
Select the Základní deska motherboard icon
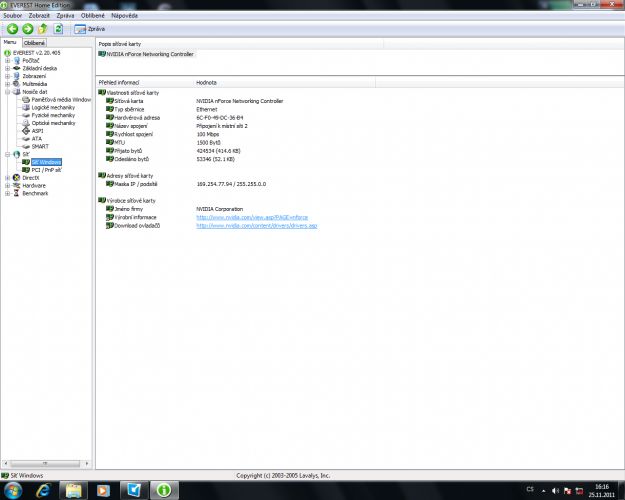click(17, 68)
